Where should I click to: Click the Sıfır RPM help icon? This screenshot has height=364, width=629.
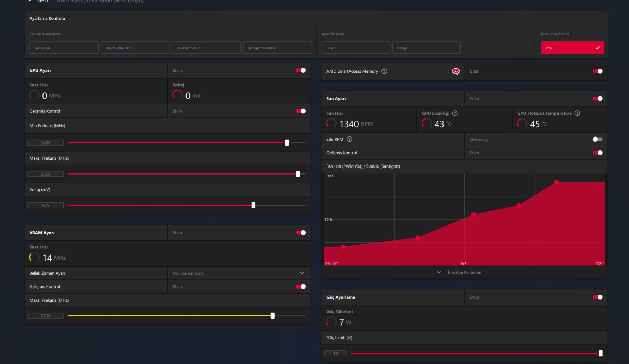[x=349, y=139]
